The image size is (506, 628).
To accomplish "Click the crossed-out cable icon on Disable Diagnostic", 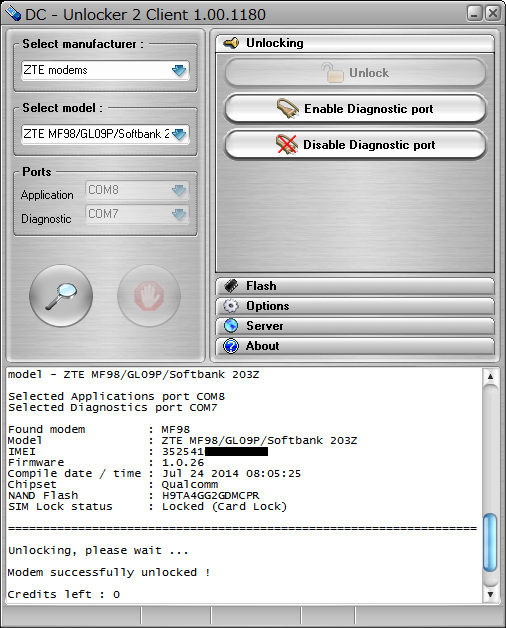I will point(287,144).
